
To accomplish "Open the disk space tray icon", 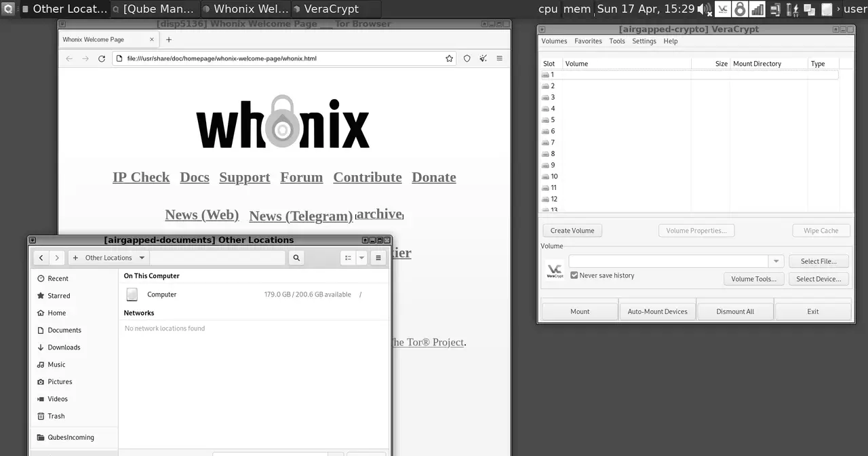I will pos(827,9).
